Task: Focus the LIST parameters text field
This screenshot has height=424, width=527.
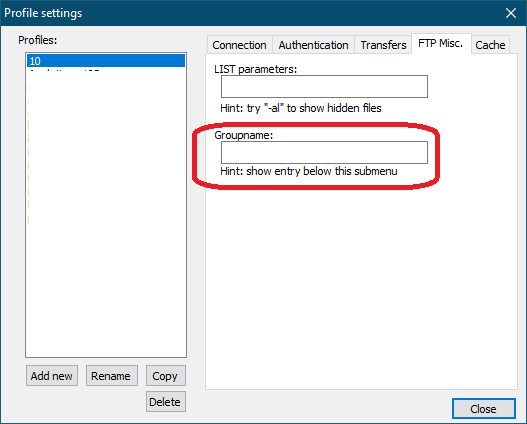Action: [x=324, y=87]
